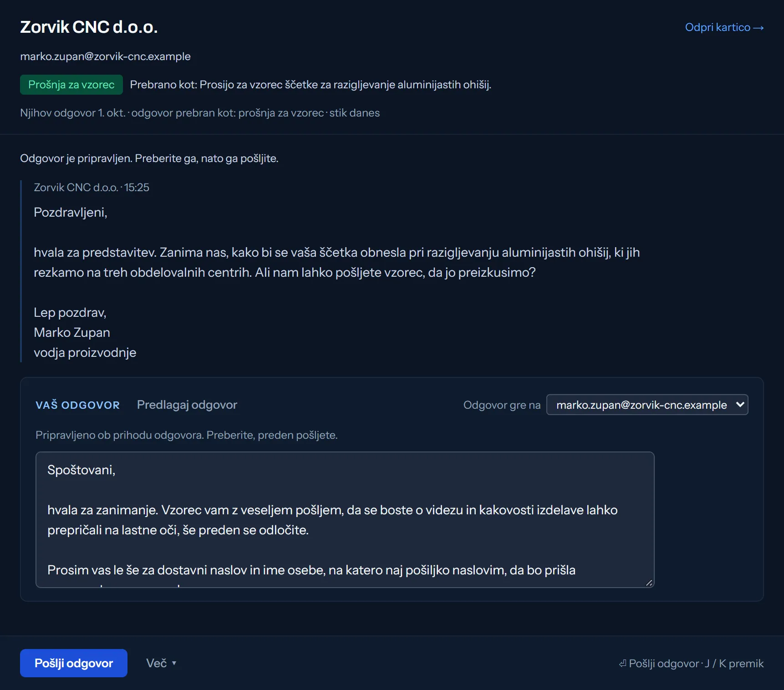The image size is (784, 690).
Task: Click 'vodja proizvodnje' signature line
Action: point(85,353)
